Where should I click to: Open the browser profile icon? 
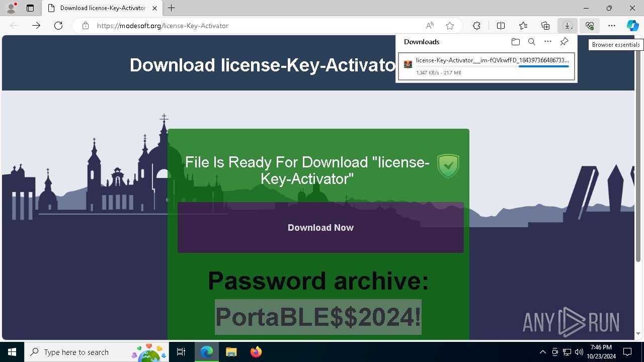click(x=11, y=8)
